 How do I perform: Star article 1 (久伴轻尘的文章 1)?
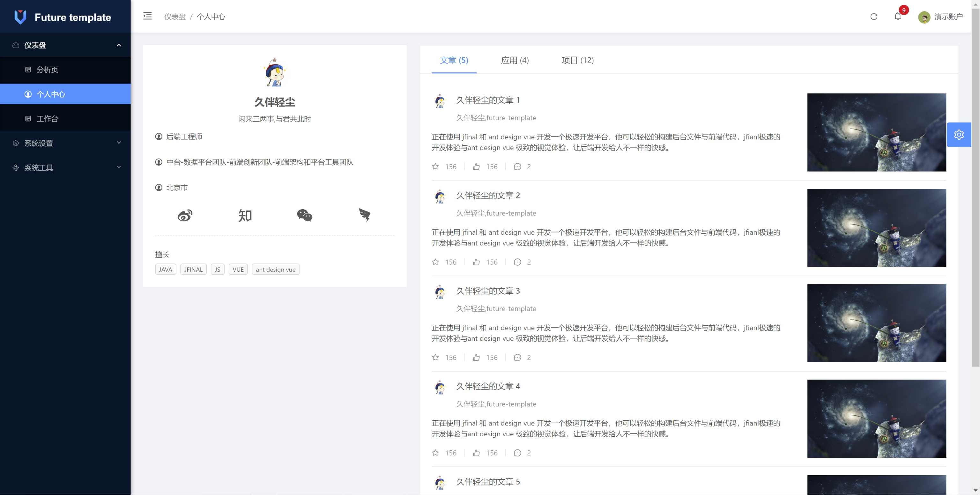pyautogui.click(x=435, y=167)
